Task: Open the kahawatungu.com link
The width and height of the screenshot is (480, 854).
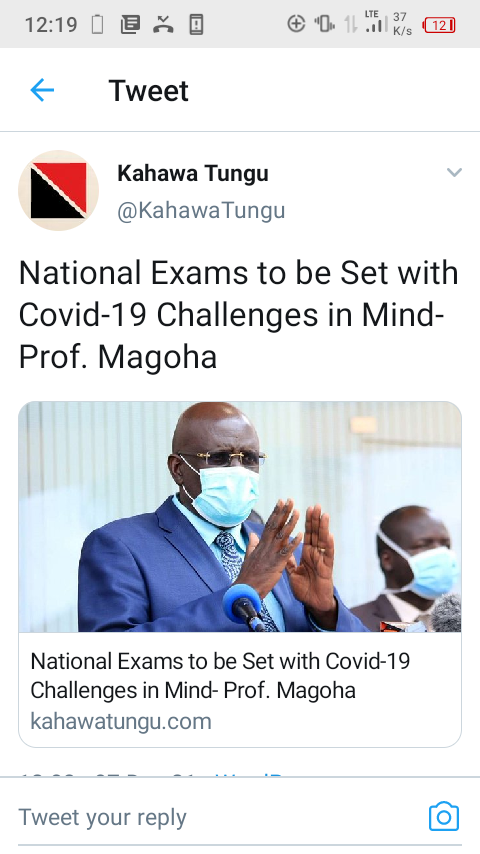Action: click(121, 721)
